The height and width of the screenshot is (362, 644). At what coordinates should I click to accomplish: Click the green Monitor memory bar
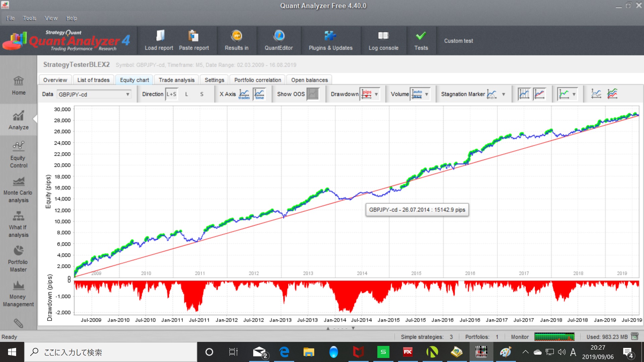point(554,337)
